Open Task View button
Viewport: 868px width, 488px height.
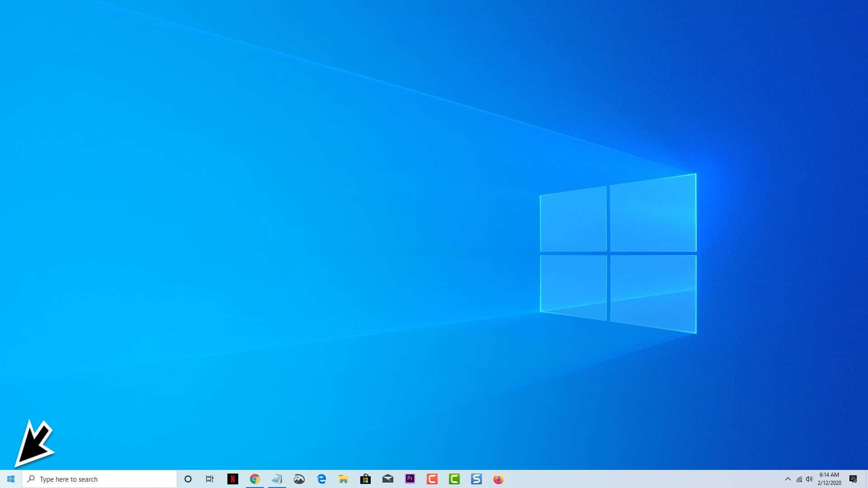click(x=210, y=479)
